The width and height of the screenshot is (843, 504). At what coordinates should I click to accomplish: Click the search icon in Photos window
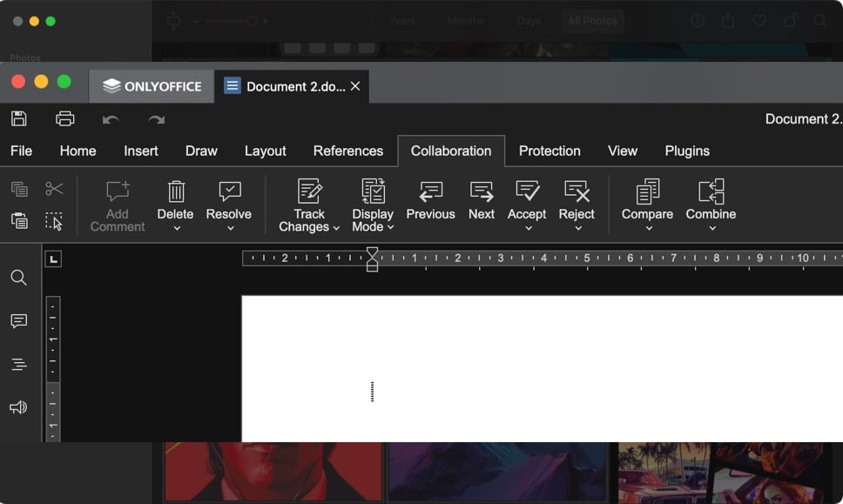tap(819, 21)
